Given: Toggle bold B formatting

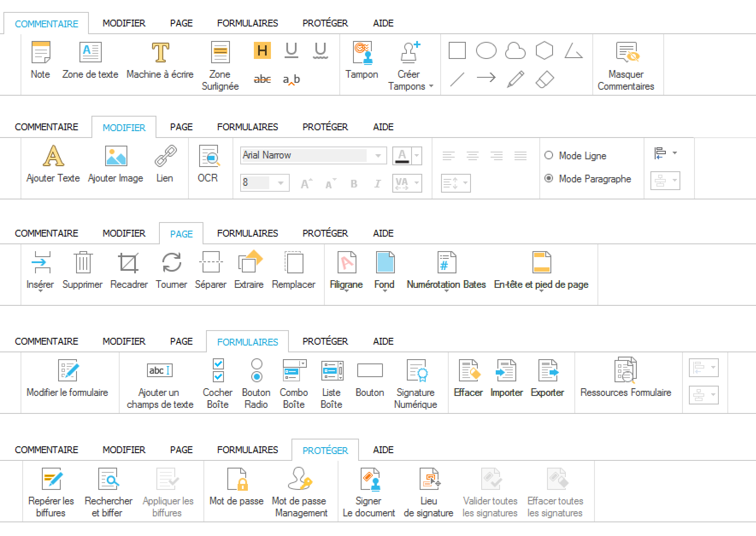Looking at the screenshot, I should [354, 184].
